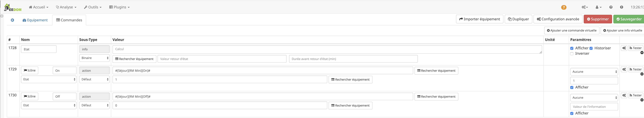Open the Aucune dropdown in Off row
The image size is (644, 118).
(x=594, y=97)
